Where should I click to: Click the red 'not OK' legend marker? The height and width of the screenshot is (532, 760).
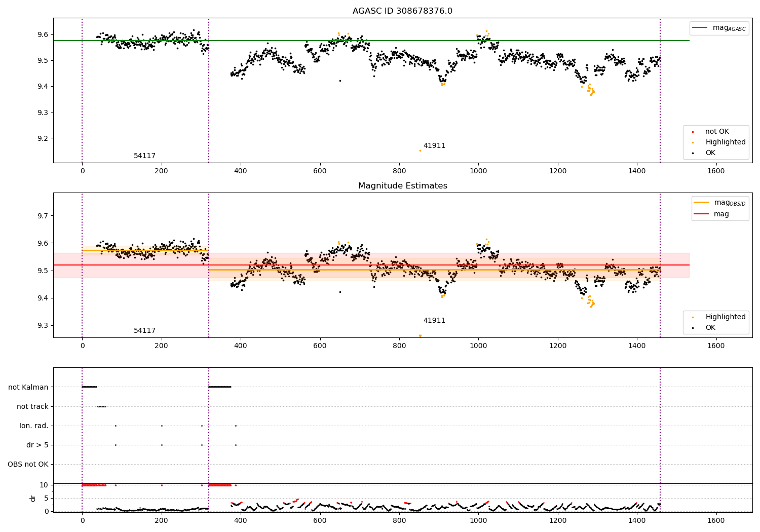pos(693,132)
